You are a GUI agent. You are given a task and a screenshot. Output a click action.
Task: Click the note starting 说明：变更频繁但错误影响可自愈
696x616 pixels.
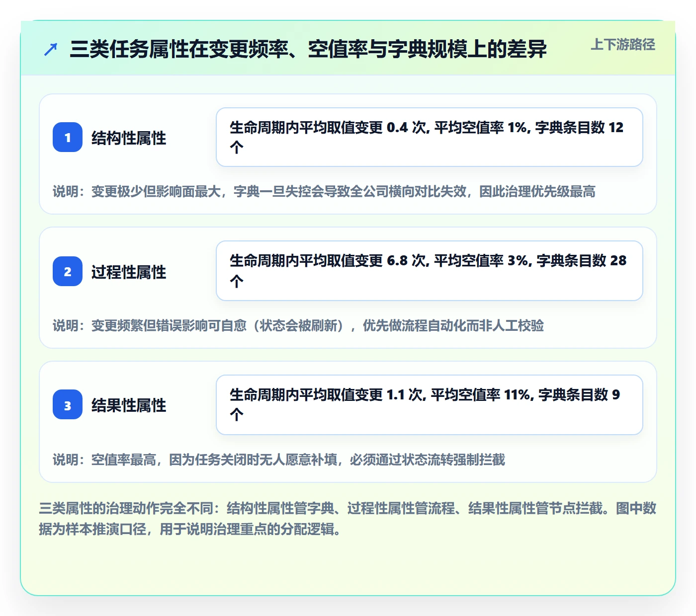coord(298,325)
